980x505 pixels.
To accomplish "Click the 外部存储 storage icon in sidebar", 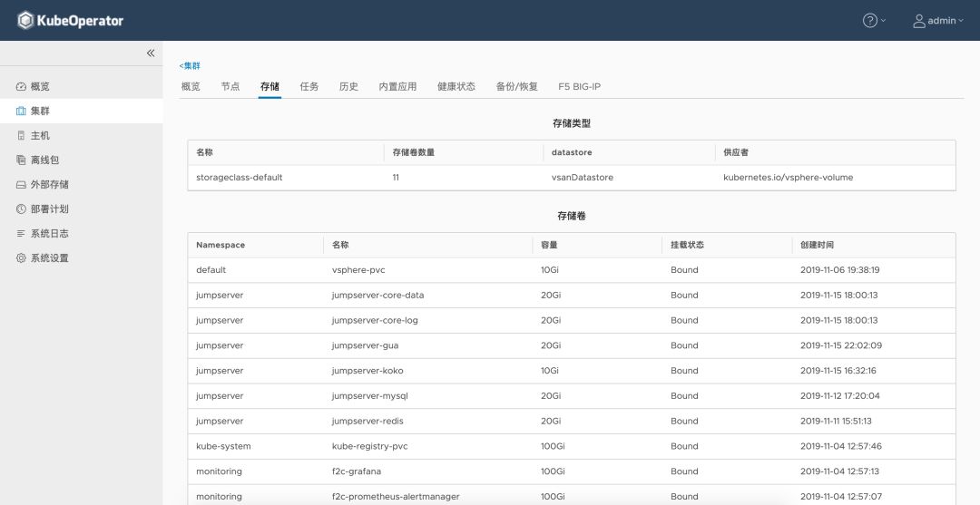I will 21,185.
